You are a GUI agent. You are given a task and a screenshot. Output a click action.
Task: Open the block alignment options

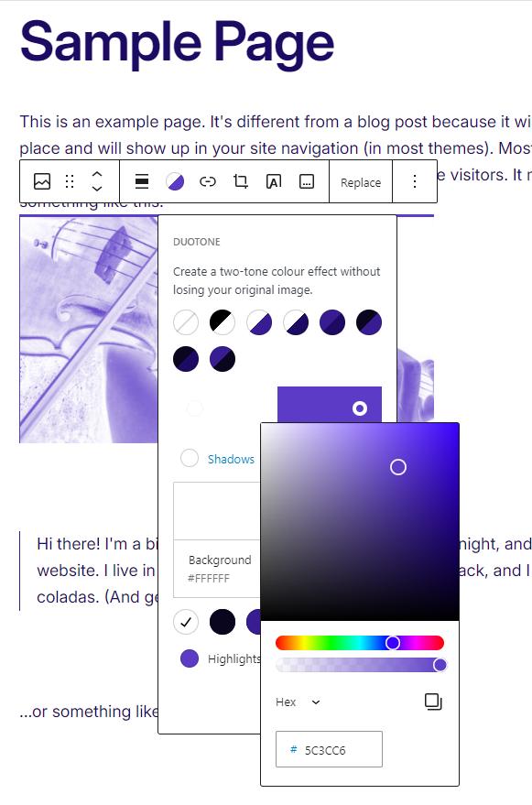tap(142, 181)
